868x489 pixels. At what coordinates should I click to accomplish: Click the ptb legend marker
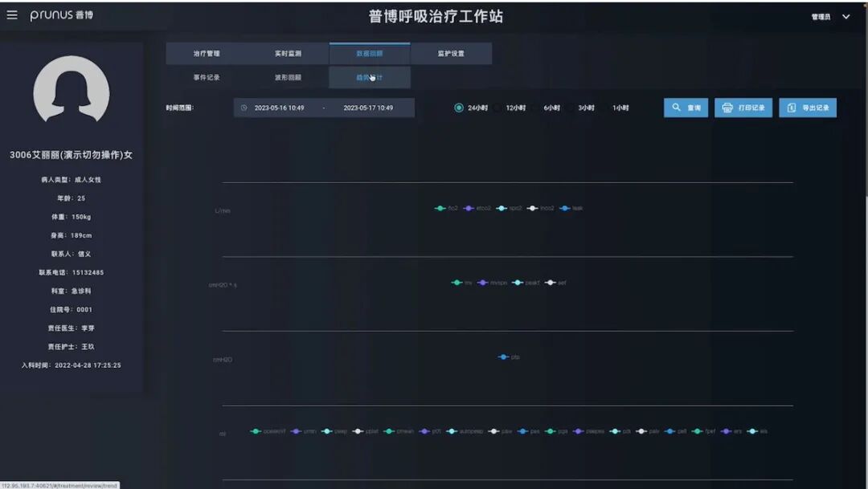pos(505,356)
